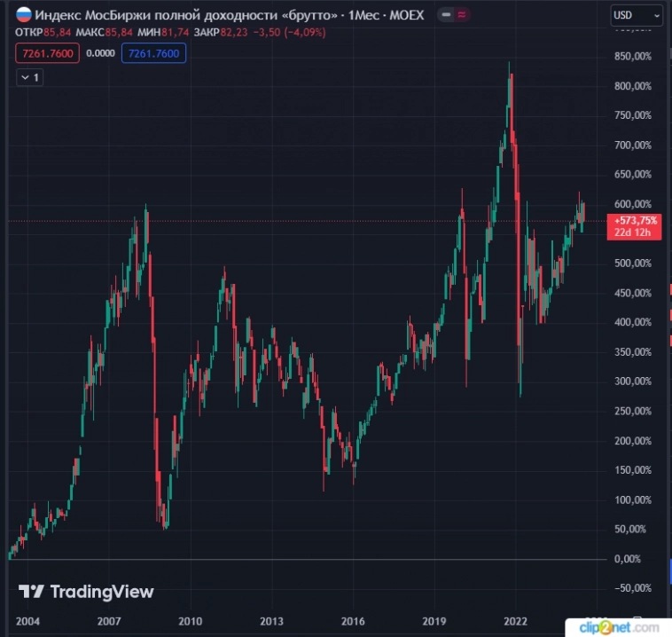The image size is (672, 637).
Task: Click the МАКС 85,84 high value
Action: click(x=104, y=32)
